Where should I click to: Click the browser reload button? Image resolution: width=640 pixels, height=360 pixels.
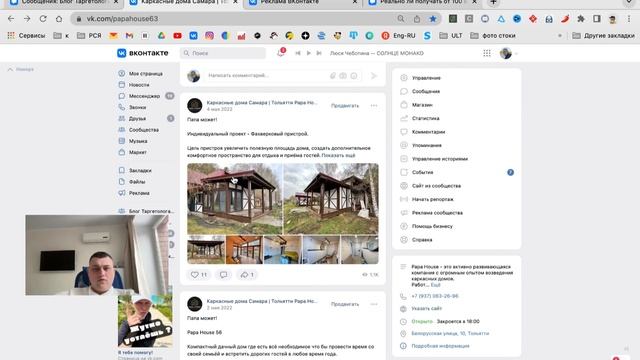43,19
